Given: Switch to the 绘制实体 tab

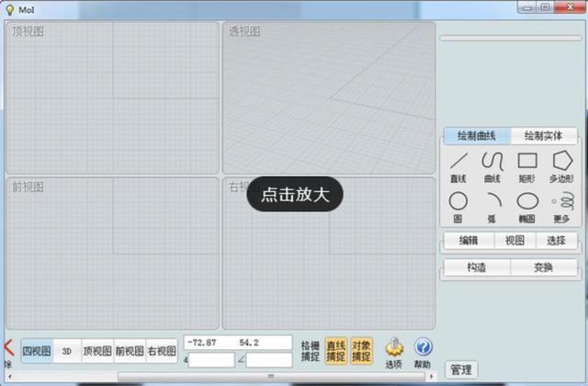Looking at the screenshot, I should tap(543, 136).
